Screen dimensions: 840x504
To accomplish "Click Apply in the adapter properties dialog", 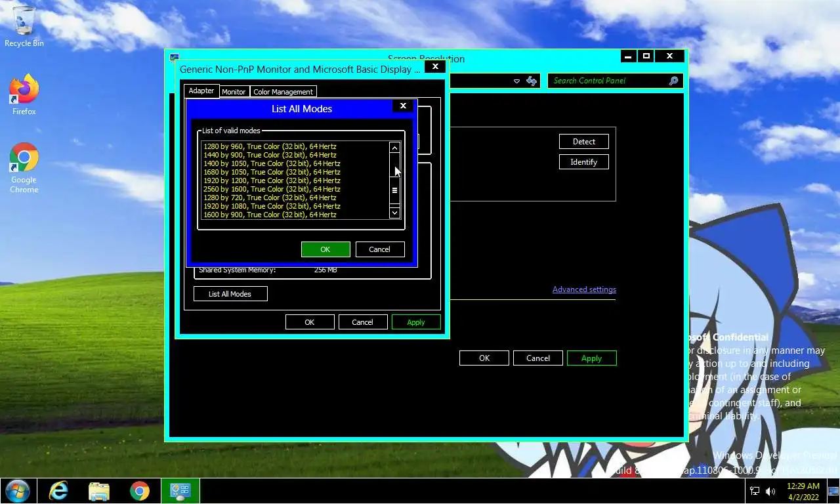I will point(416,322).
